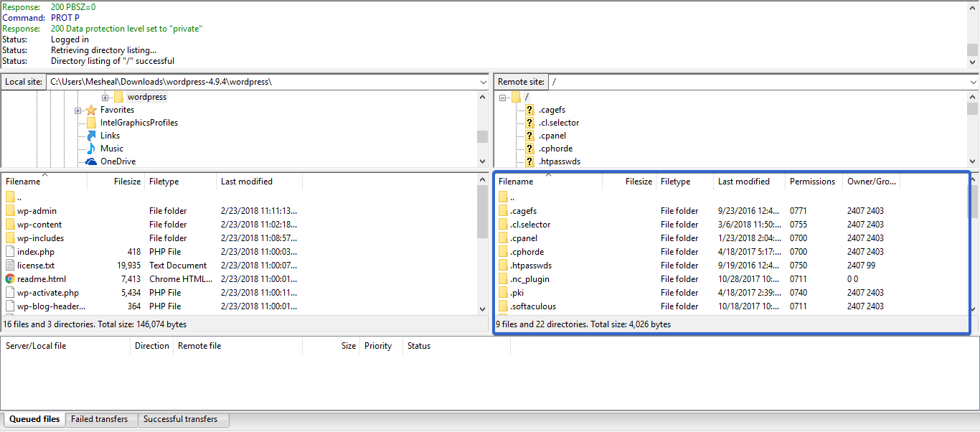
Task: Select the wp-admin folder icon in local list
Action: pos(10,211)
